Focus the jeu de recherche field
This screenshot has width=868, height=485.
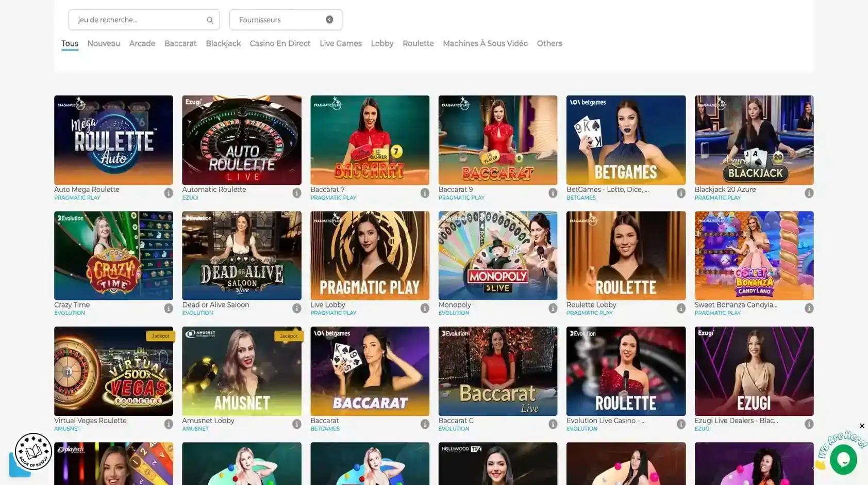tap(144, 20)
